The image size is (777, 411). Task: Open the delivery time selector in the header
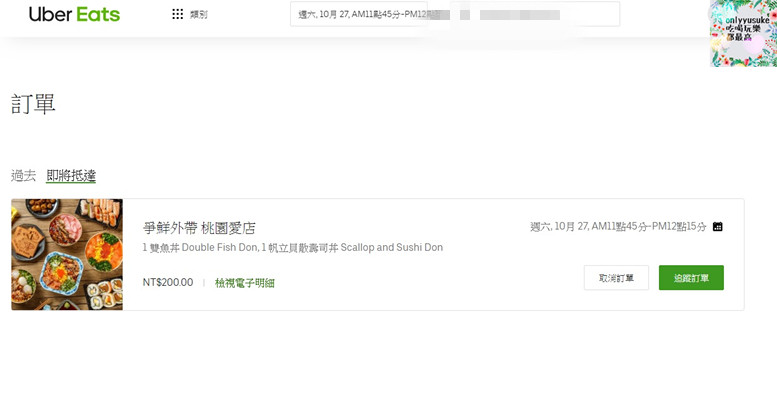pyautogui.click(x=359, y=14)
